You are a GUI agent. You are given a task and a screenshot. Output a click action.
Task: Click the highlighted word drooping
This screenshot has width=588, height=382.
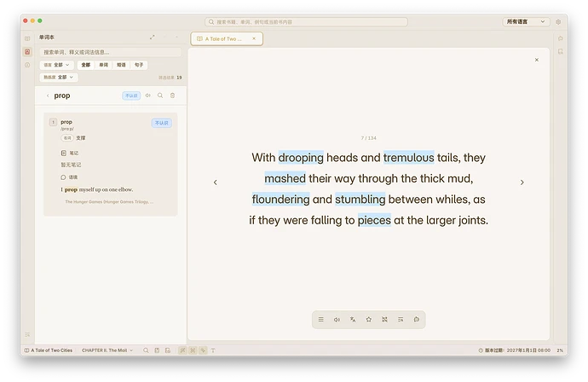point(301,158)
